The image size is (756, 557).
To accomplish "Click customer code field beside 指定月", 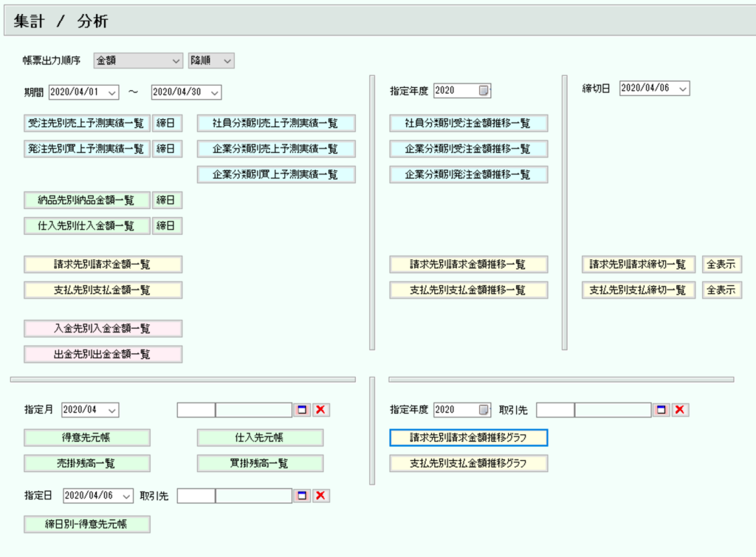I will [x=196, y=410].
